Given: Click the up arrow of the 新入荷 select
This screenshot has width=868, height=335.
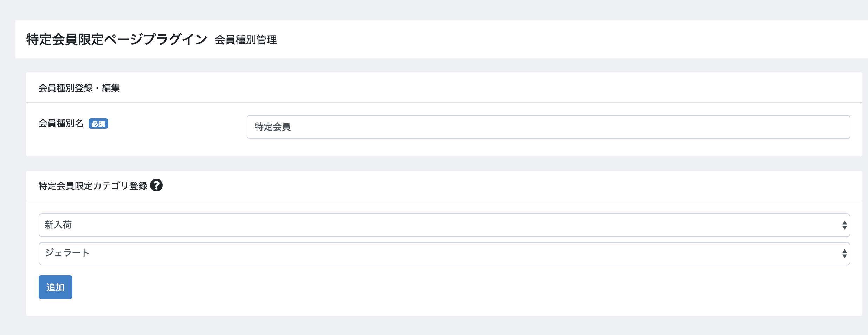Looking at the screenshot, I should pyautogui.click(x=844, y=223).
